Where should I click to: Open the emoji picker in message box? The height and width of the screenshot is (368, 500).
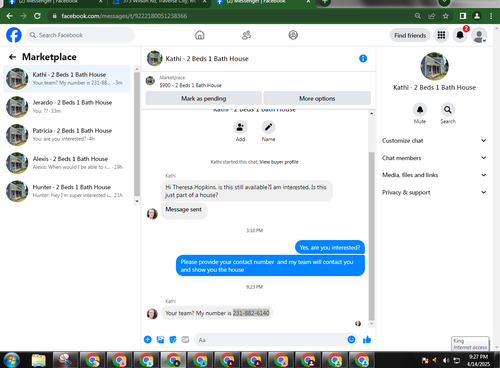[351, 339]
